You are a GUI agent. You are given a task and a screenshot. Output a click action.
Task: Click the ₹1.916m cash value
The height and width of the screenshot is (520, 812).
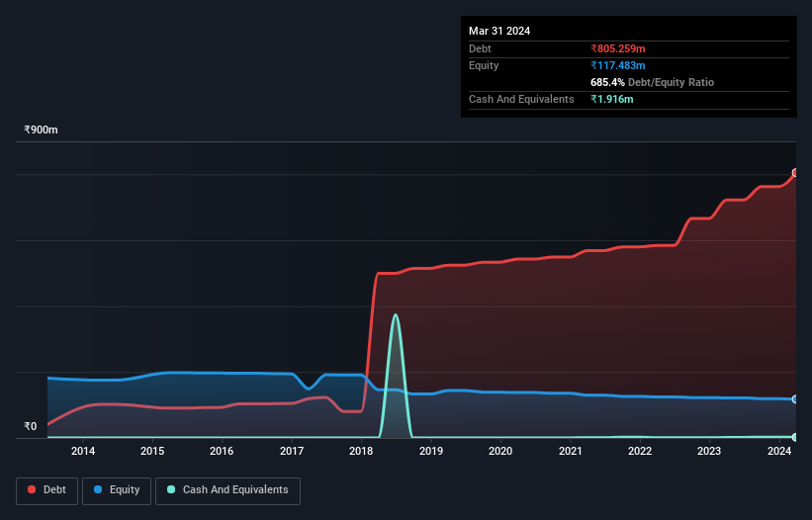click(x=611, y=99)
